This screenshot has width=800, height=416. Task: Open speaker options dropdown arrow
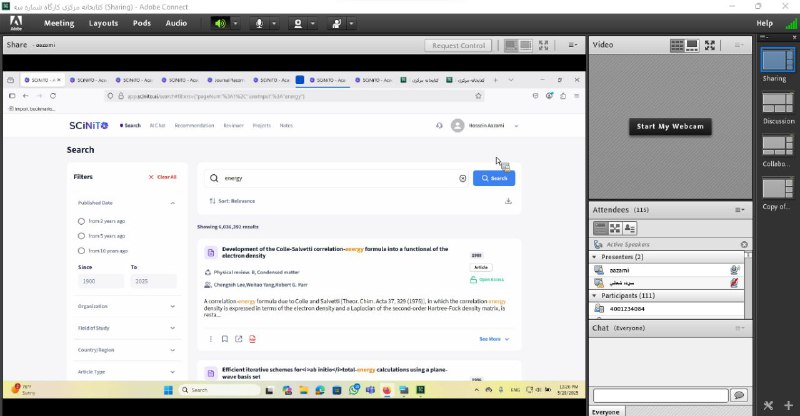(235, 23)
